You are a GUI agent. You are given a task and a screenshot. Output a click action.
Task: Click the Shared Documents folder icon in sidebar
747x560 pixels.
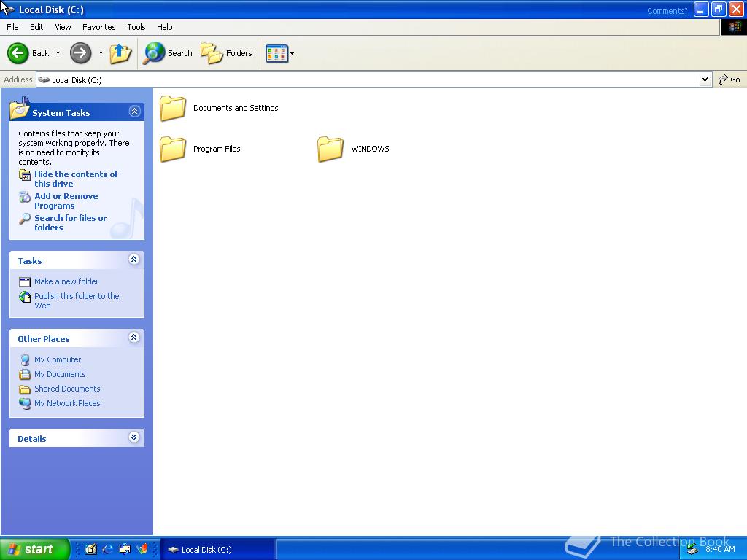click(25, 389)
